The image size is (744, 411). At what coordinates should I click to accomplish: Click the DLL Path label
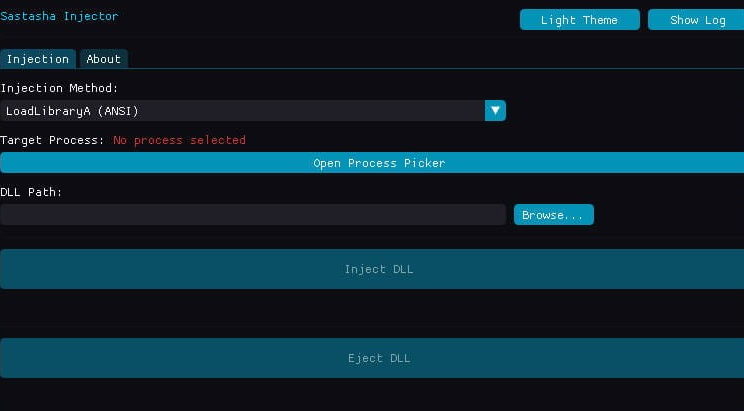pos(31,192)
